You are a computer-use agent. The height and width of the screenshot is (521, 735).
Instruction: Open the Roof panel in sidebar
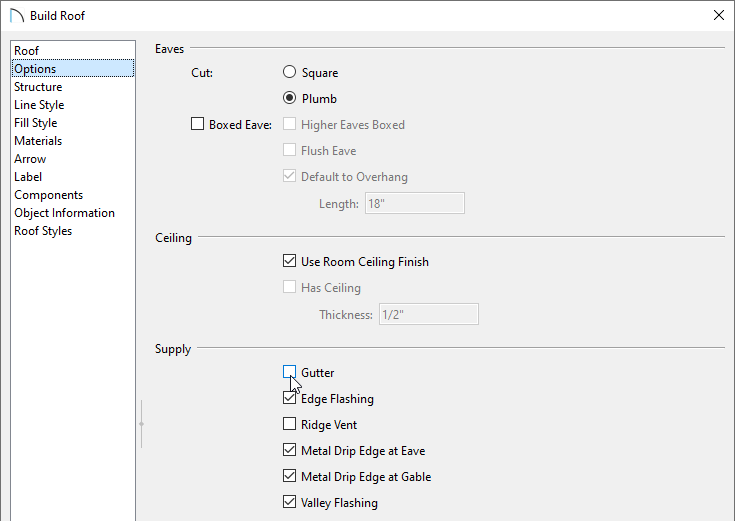click(x=27, y=51)
